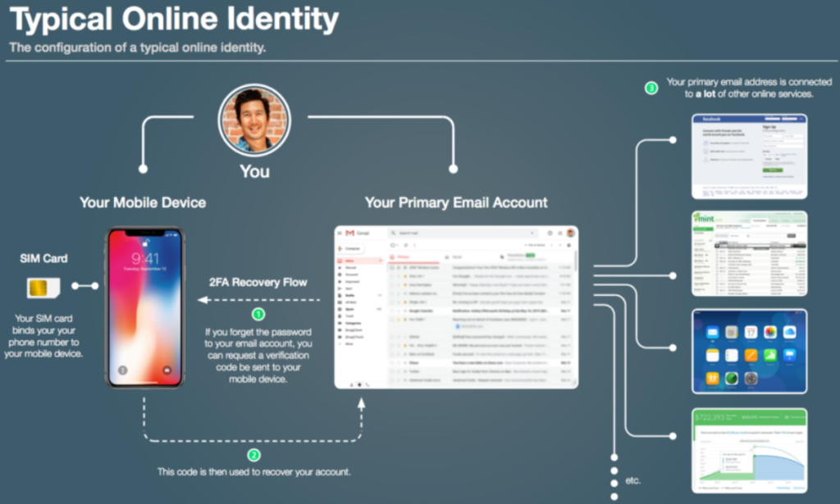Switch to the Primary tab in Gmail
Image resolution: width=840 pixels, height=504 pixels.
pyautogui.click(x=414, y=257)
